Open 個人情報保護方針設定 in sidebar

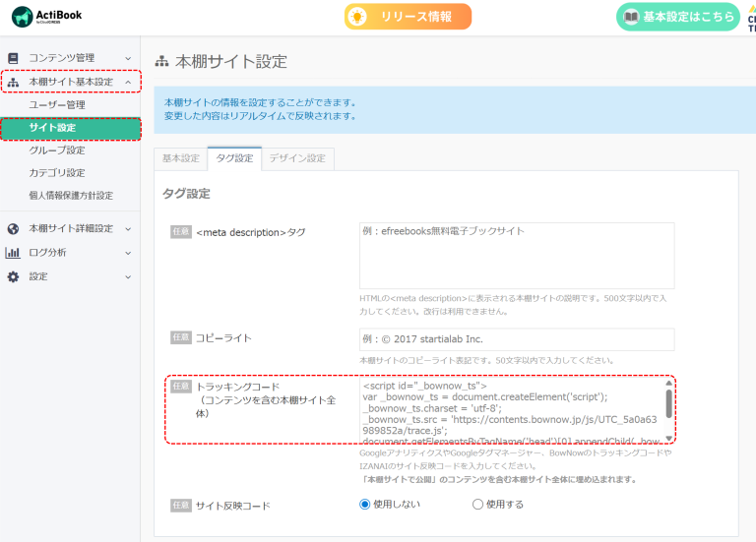[71, 196]
